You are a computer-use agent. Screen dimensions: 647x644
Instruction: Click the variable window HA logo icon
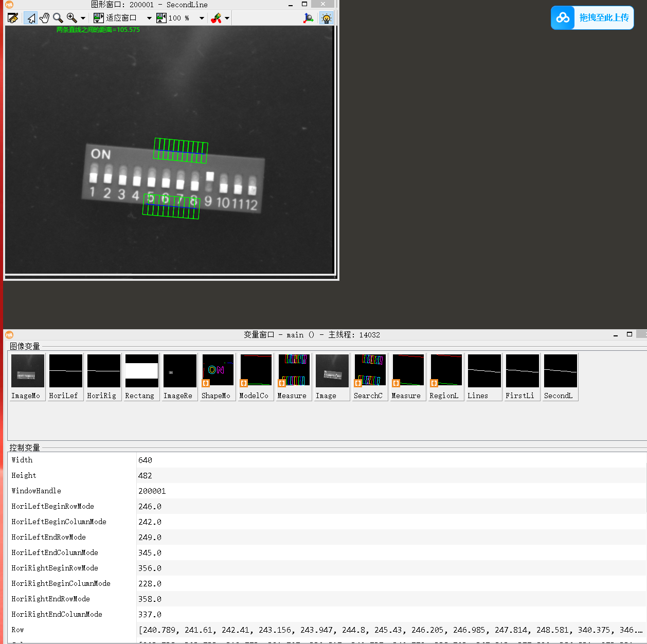9,335
